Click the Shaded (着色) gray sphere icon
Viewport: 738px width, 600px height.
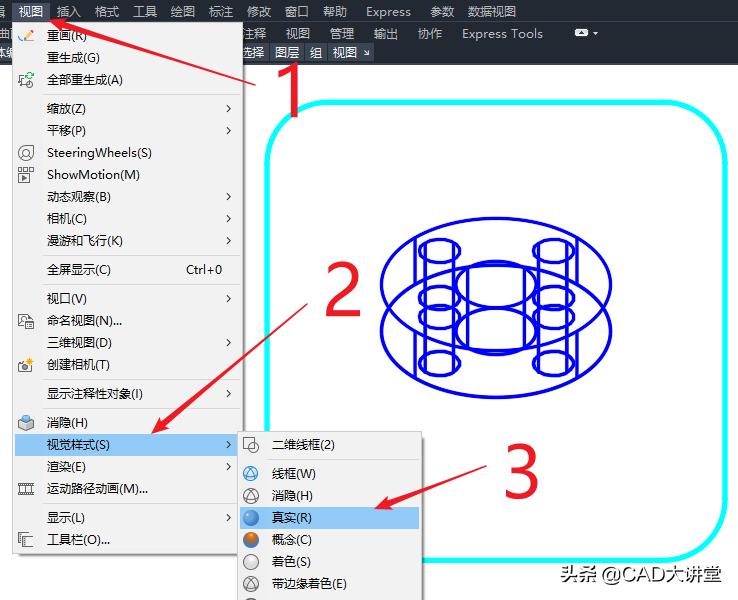tap(251, 562)
